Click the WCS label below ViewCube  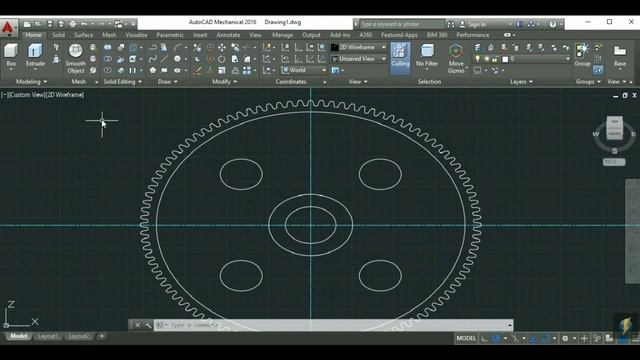coord(614,162)
